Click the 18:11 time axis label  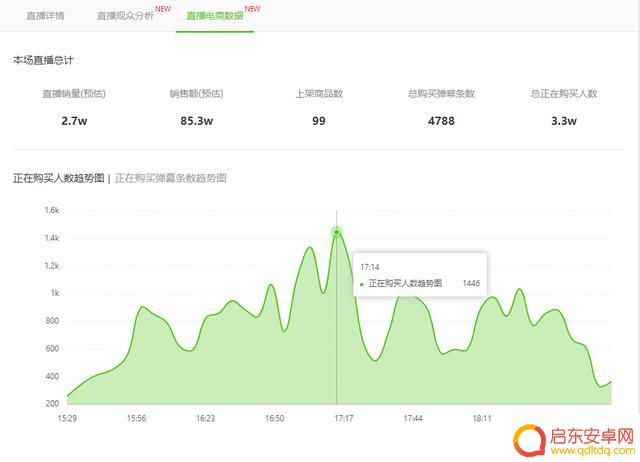tap(482, 418)
